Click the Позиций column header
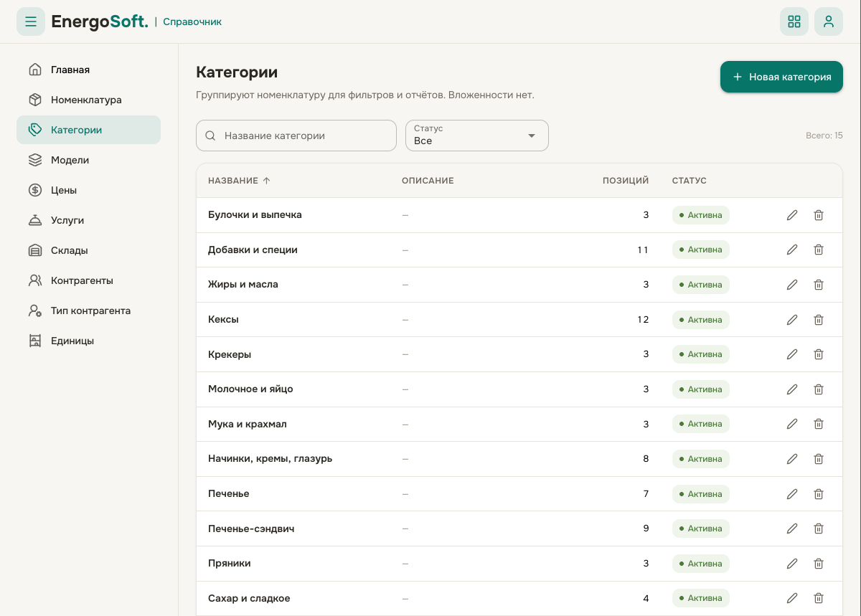This screenshot has height=616, width=861. [626, 181]
